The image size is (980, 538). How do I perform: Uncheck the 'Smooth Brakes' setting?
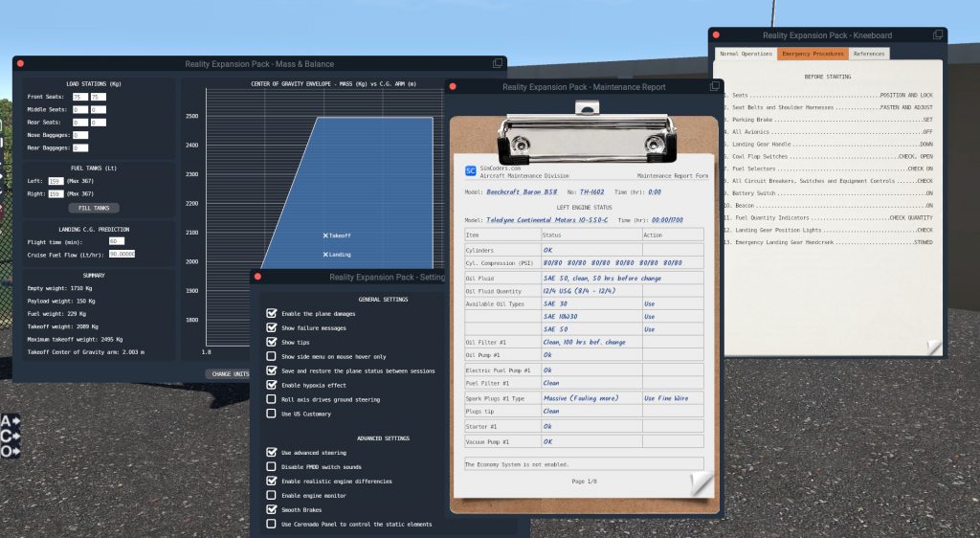pyautogui.click(x=272, y=509)
